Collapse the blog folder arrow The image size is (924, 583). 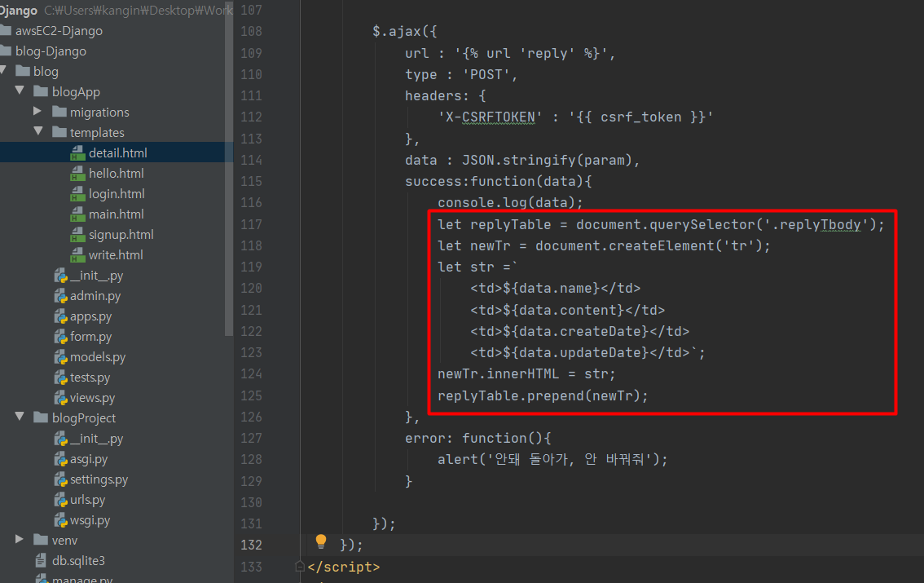[3, 71]
